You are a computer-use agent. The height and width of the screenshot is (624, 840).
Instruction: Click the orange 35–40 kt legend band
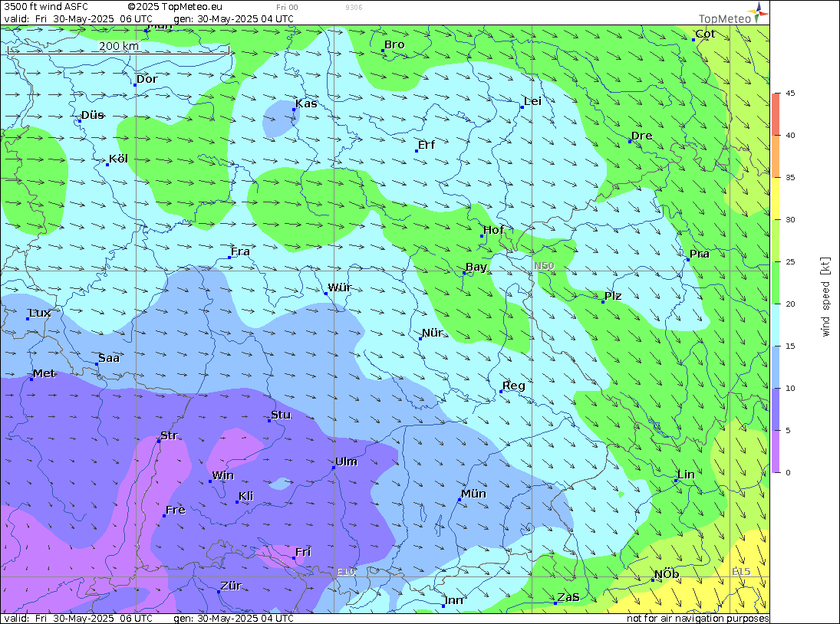[776, 156]
